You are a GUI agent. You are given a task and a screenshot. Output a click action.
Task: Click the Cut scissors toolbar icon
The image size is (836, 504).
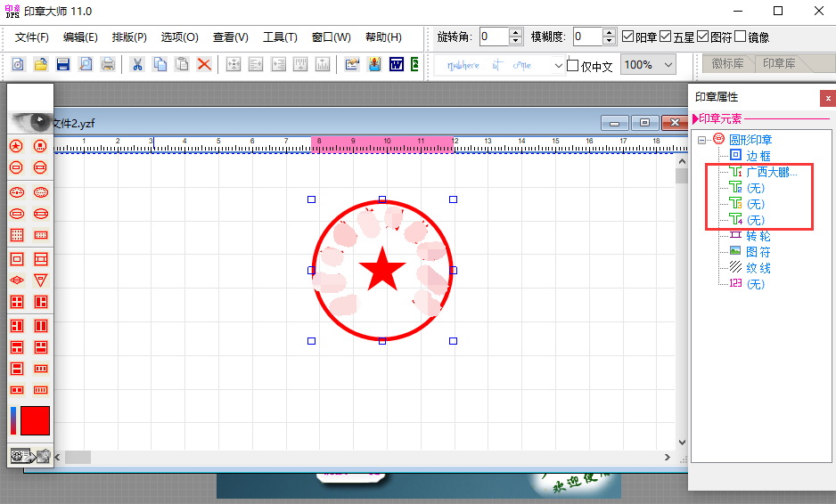point(137,64)
